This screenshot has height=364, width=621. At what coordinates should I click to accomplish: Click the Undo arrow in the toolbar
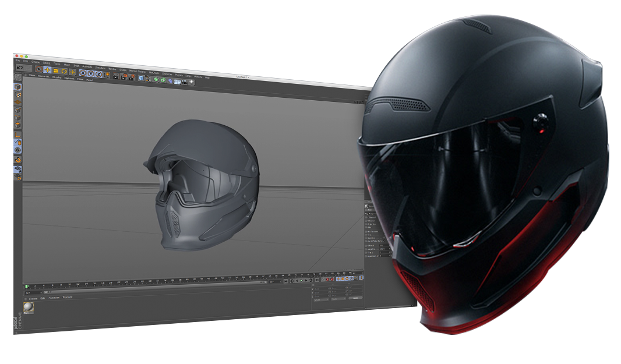point(20,68)
